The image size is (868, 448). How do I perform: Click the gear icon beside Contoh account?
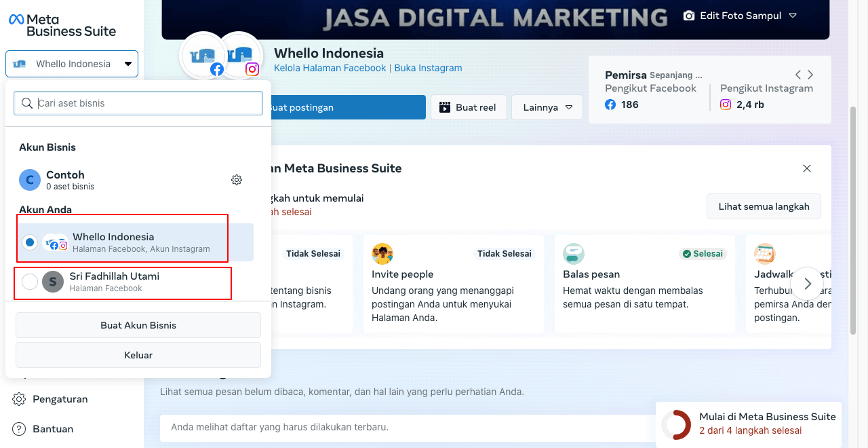pyautogui.click(x=237, y=180)
